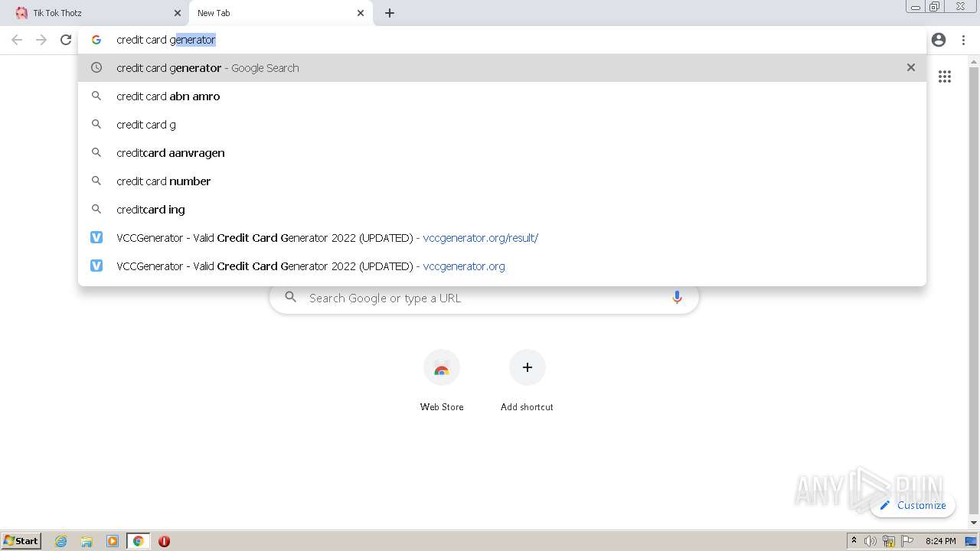Show hidden system tray icons
Image resolution: width=980 pixels, height=551 pixels.
pyautogui.click(x=854, y=541)
